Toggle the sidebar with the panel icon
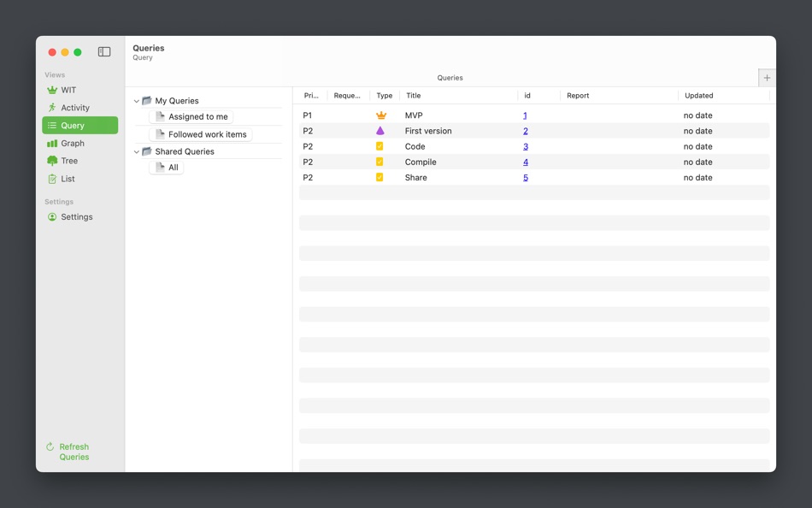 [x=104, y=52]
